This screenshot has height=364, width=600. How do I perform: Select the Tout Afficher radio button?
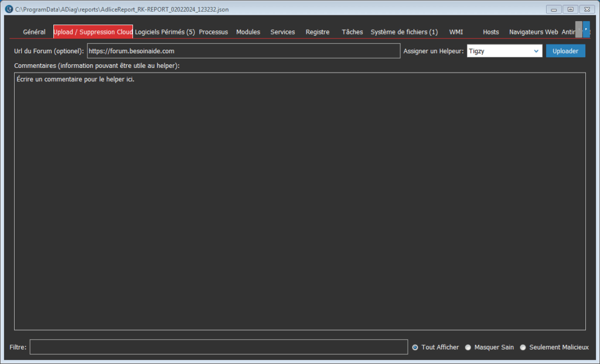click(415, 347)
